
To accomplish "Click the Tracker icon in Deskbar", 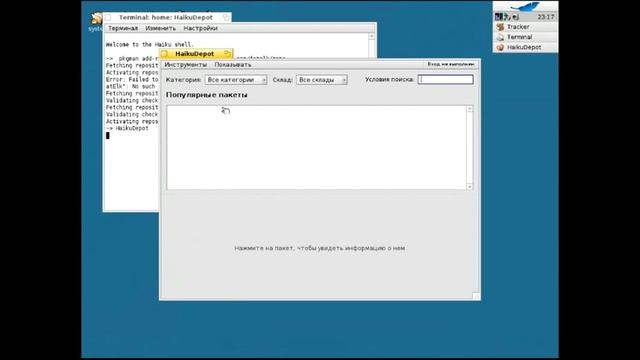I will click(500, 27).
